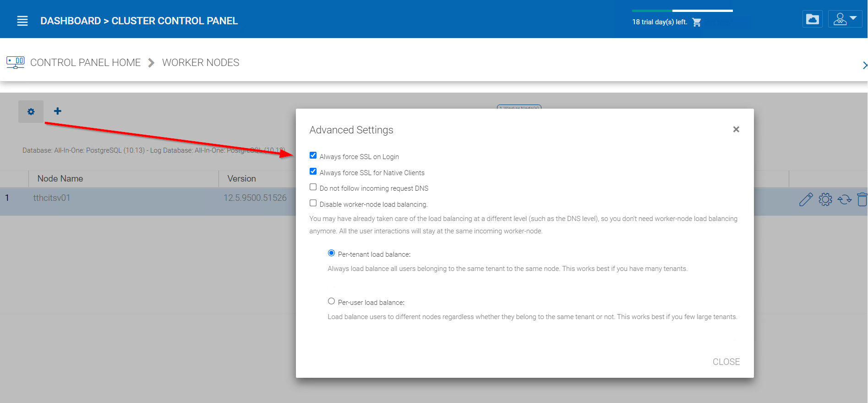
Task: Open settings gear for node tthcitsv01
Action: click(825, 199)
